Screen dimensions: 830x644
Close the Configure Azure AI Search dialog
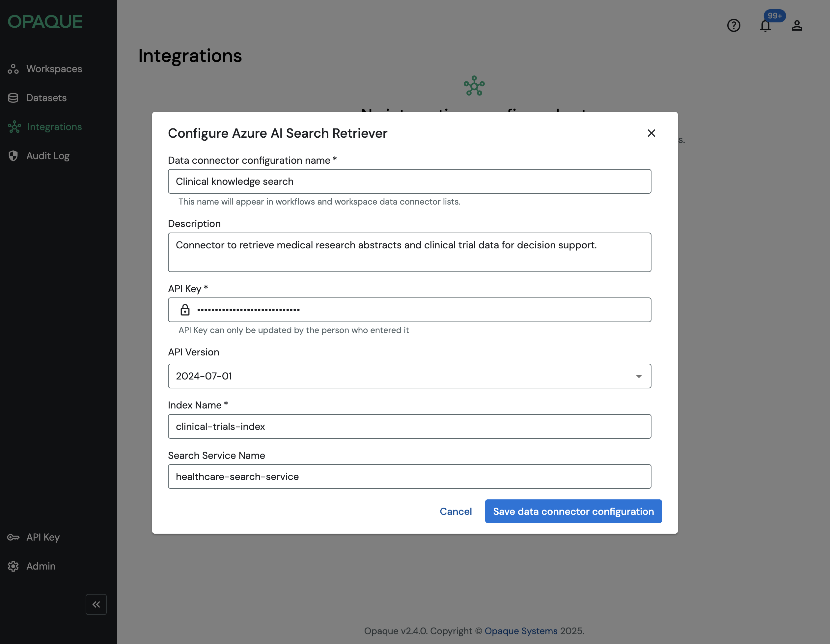(651, 133)
